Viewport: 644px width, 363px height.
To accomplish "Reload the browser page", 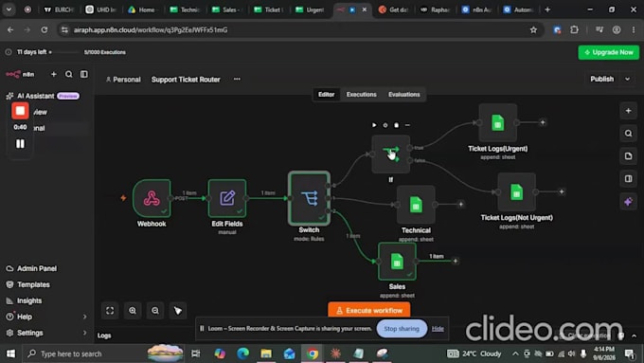I will [x=44, y=29].
